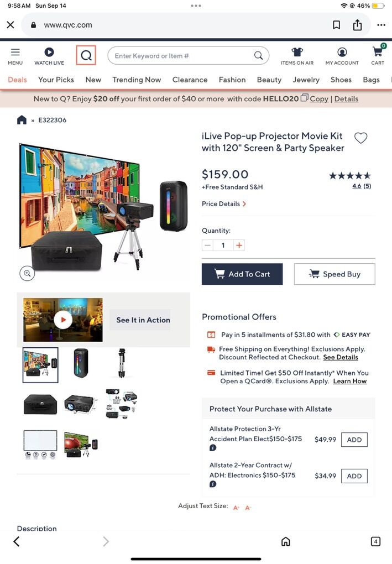Select the party speaker thumbnail
This screenshot has height=564, width=392.
click(x=81, y=363)
